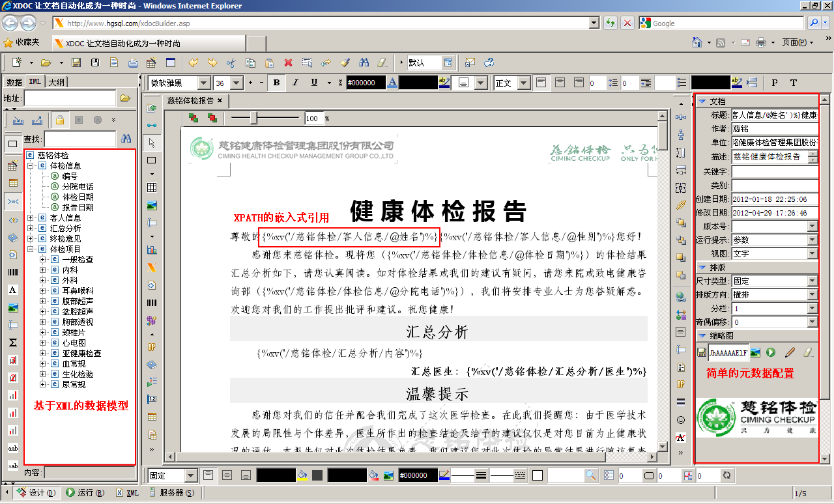Image resolution: width=834 pixels, height=504 pixels.
Task: Open the 微软雅黑 font dropdown
Action: (x=204, y=83)
